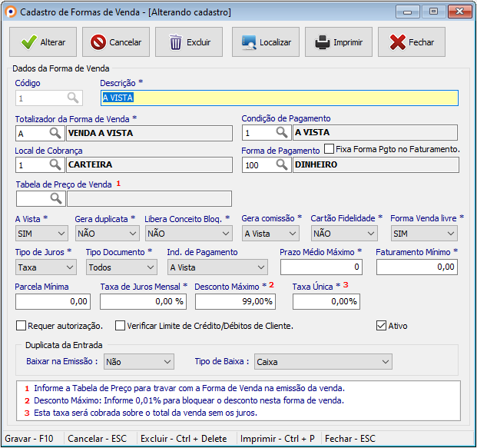Enable Fixa Forma Pgto no Faturamento
Viewport: 477px width, 448px height.
(329, 149)
